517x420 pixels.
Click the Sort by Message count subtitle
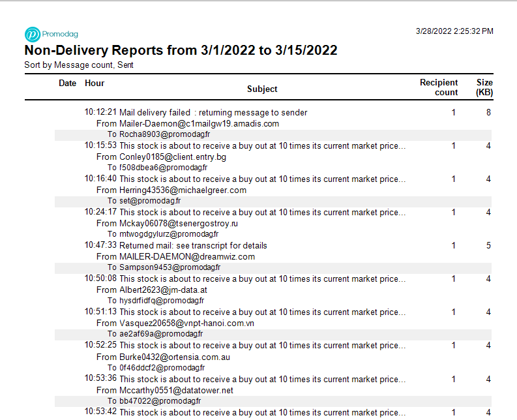tap(79, 65)
